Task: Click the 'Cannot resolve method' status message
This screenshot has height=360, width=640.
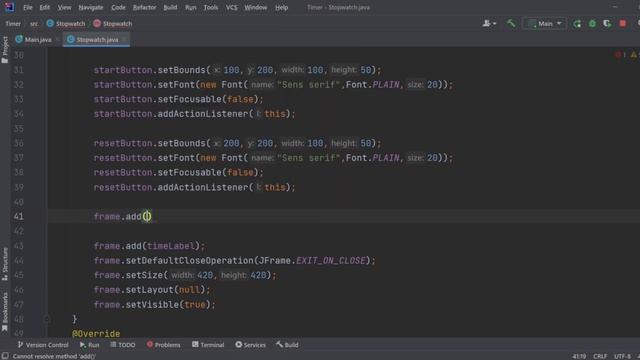Action: click(x=54, y=356)
